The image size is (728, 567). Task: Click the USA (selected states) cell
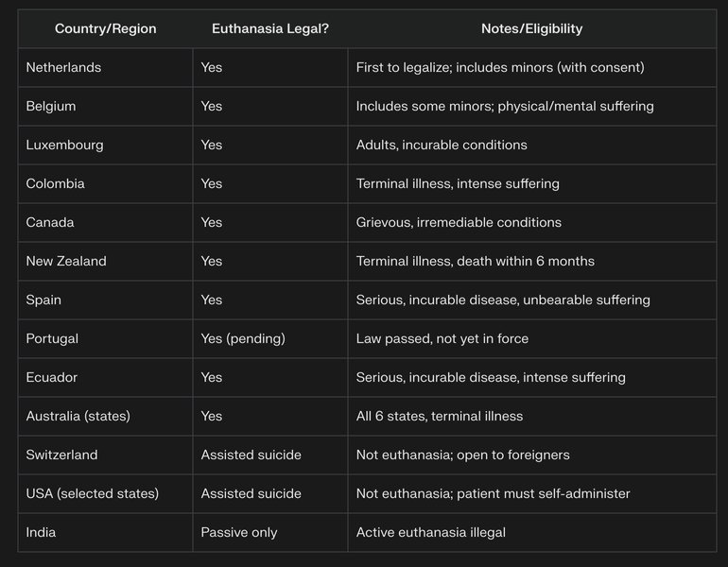92,493
